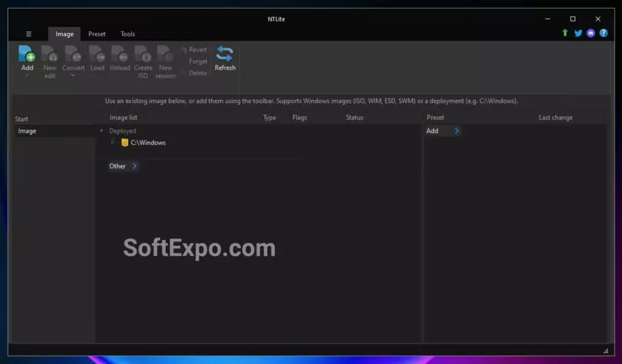The width and height of the screenshot is (622, 364).
Task: Click the Discord icon
Action: tap(590, 33)
